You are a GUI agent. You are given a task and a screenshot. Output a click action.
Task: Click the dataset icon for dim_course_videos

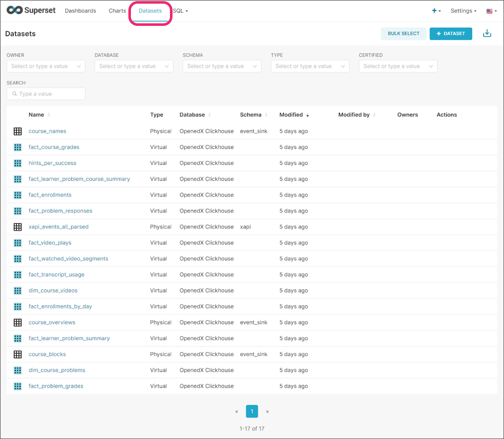(x=18, y=291)
